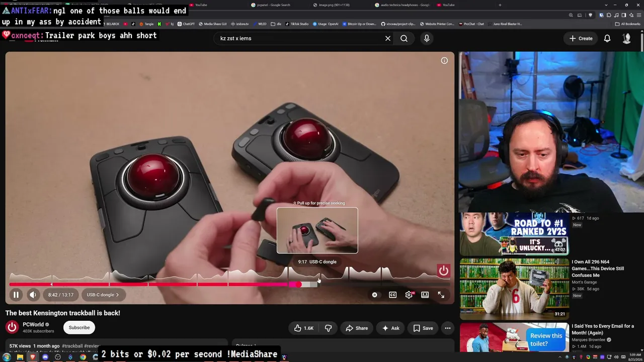Open the account avatar menu
The image size is (644, 362).
[x=626, y=38]
